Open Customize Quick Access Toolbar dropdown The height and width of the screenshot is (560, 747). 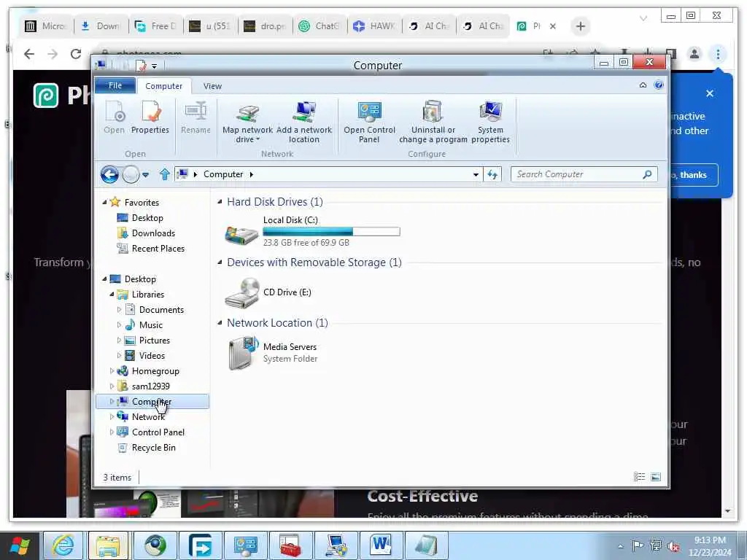(x=155, y=66)
